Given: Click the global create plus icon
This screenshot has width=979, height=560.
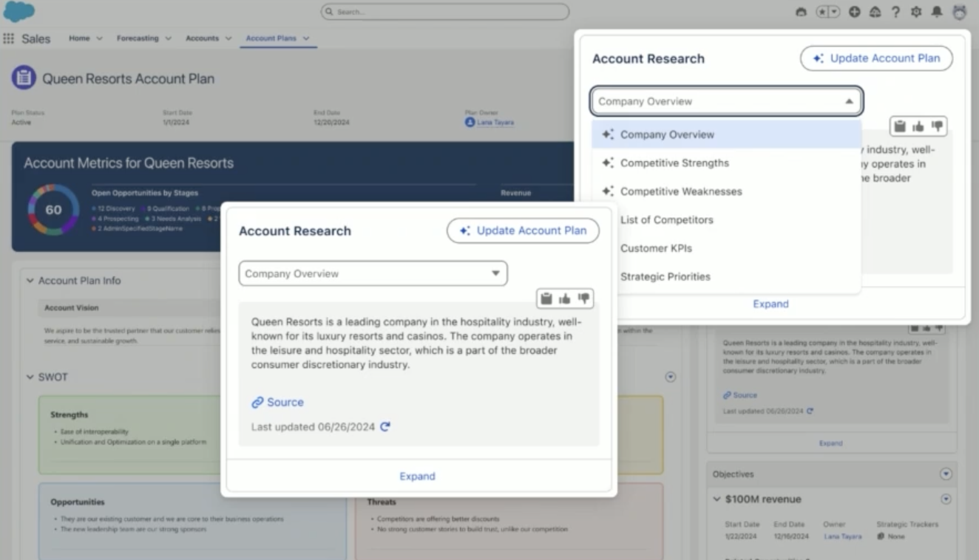Looking at the screenshot, I should click(x=854, y=12).
